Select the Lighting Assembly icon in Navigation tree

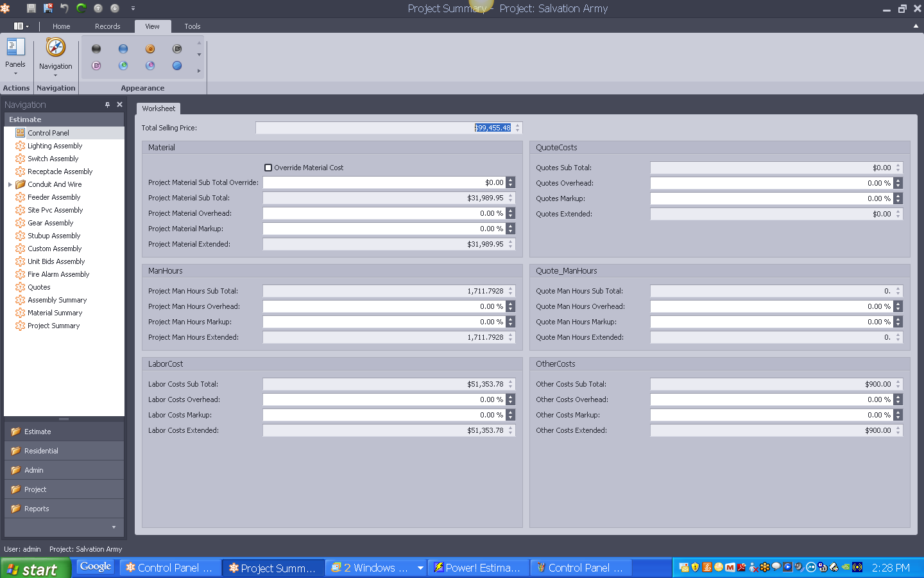point(20,146)
